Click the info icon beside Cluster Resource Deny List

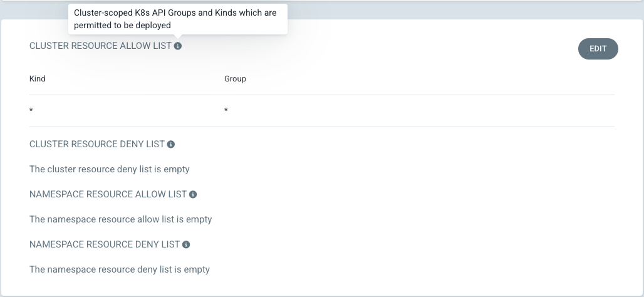[171, 144]
